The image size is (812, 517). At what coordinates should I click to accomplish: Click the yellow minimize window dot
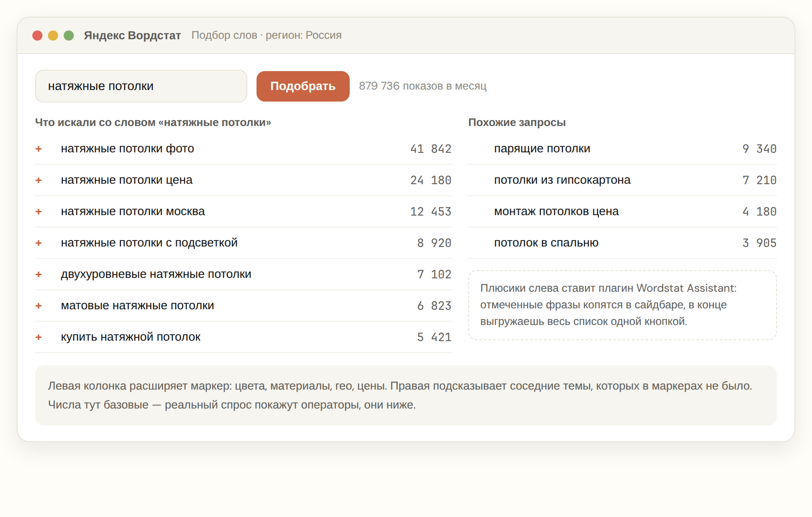click(53, 36)
